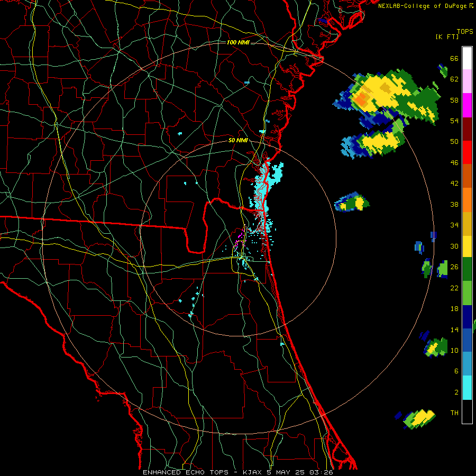Click the light blue 6 kft legend swatch

(467, 364)
